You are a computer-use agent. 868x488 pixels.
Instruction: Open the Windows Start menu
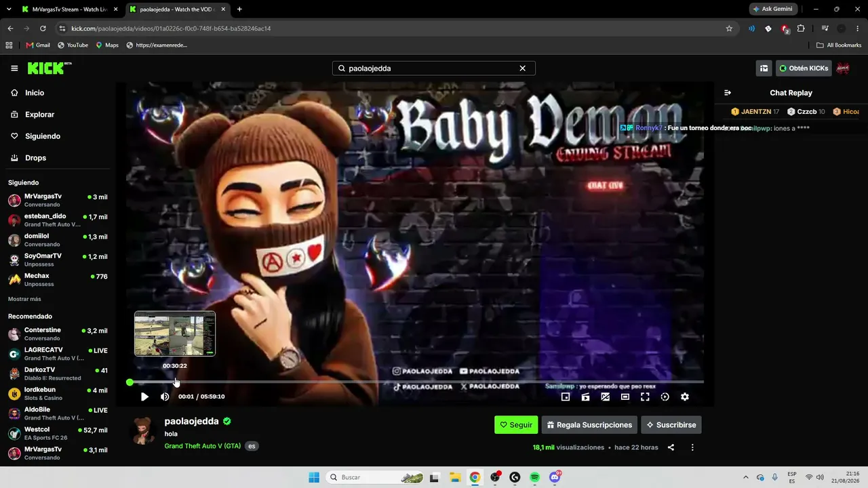[x=314, y=477]
